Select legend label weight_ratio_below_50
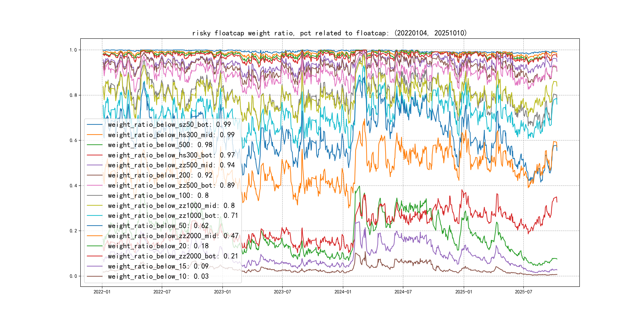 [x=158, y=226]
